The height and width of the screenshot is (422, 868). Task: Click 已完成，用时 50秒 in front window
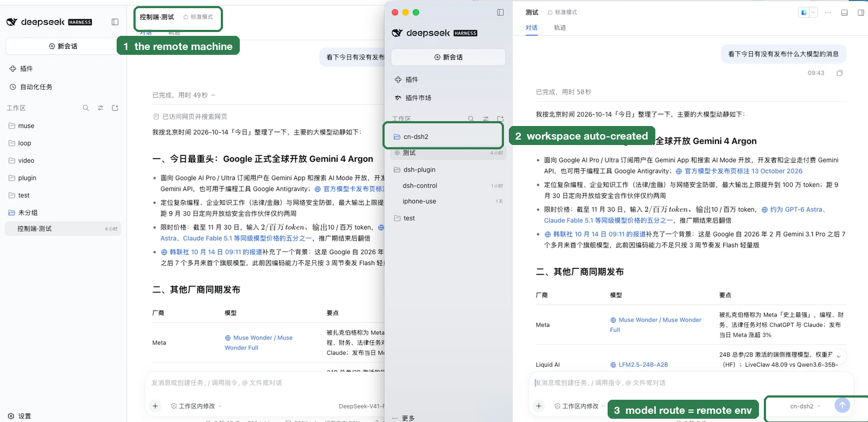(x=563, y=92)
